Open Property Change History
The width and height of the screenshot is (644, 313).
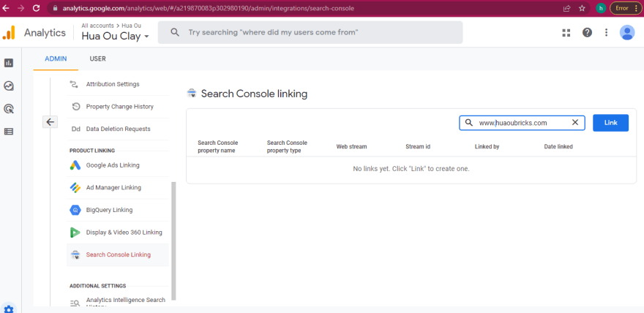click(119, 107)
